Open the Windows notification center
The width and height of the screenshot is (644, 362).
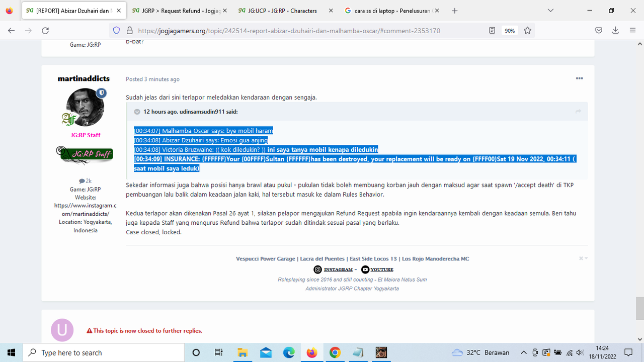(628, 352)
